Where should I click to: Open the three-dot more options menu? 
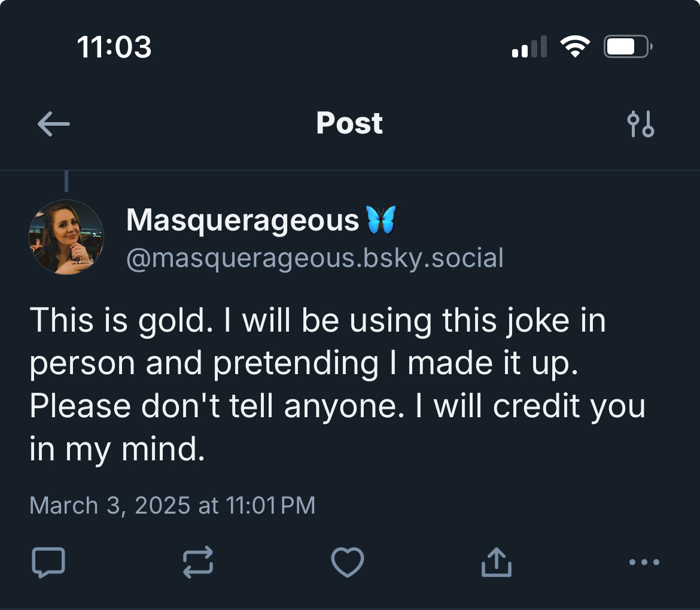click(x=644, y=563)
